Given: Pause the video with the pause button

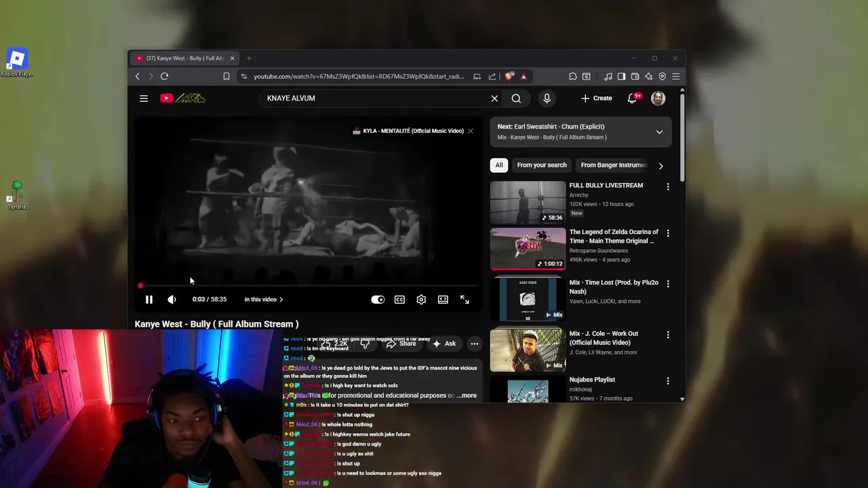Looking at the screenshot, I should [x=149, y=300].
